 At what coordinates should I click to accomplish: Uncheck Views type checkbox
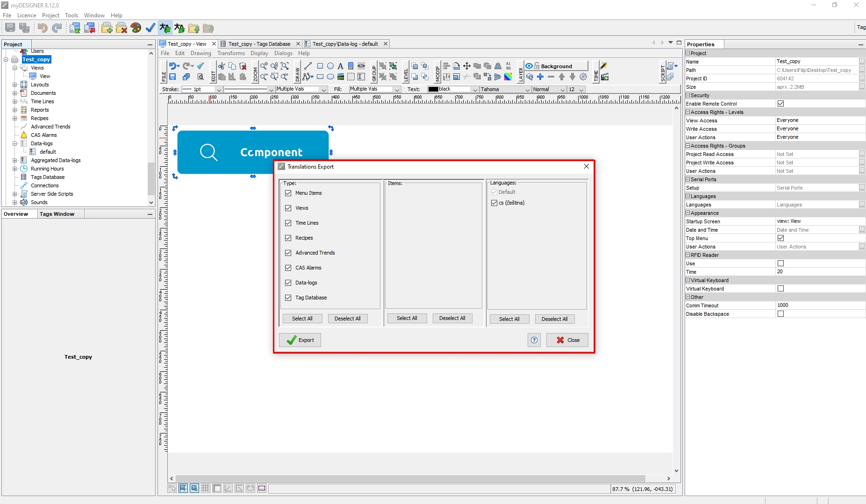pyautogui.click(x=288, y=208)
